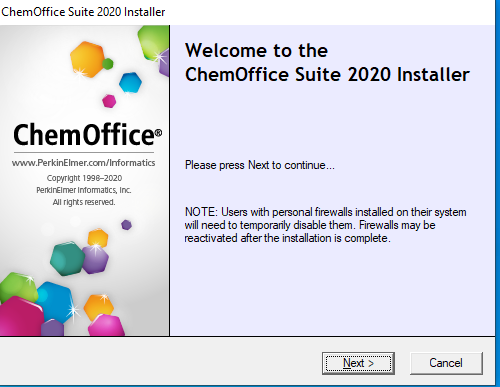Image resolution: width=500 pixels, height=387 pixels.
Task: Click the large orange hexagon near top
Action: (x=87, y=60)
